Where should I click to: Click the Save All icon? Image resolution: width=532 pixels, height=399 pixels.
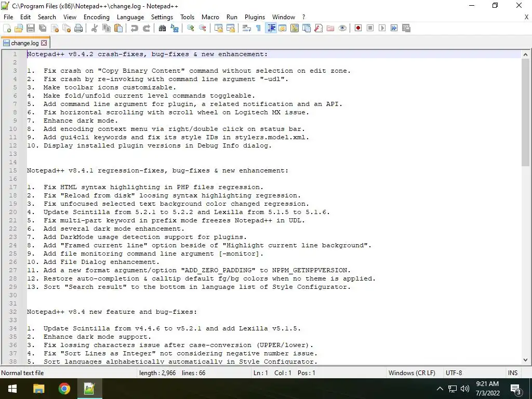pos(43,28)
